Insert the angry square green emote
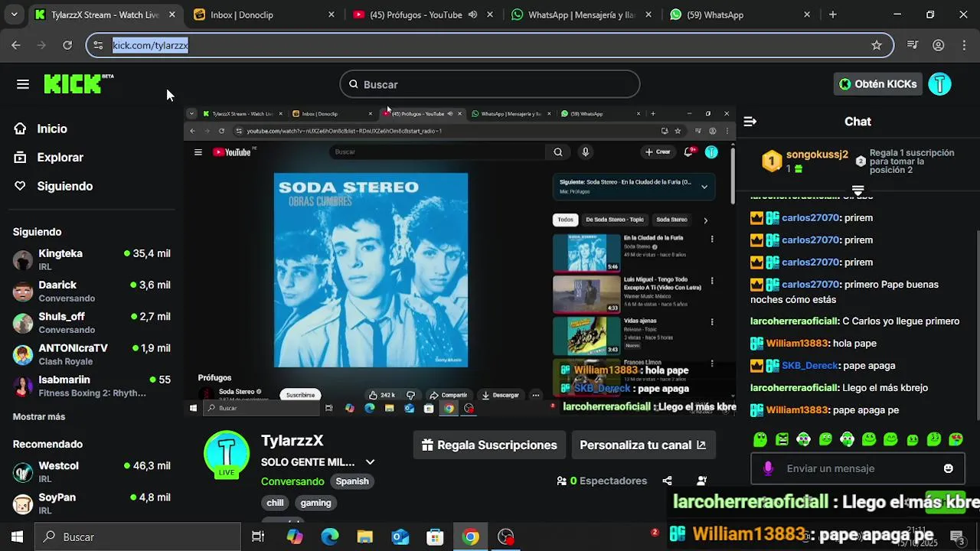Viewport: 980px width, 551px height. tap(782, 439)
